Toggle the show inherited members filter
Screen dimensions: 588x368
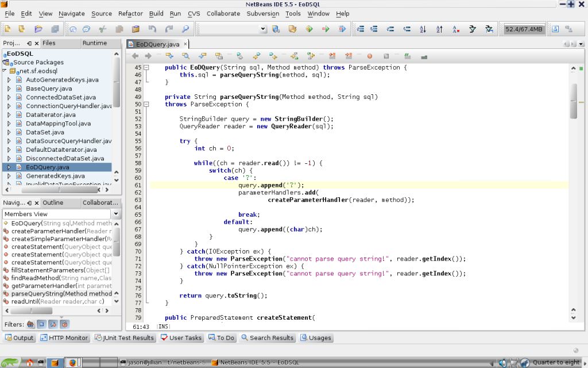(30, 324)
